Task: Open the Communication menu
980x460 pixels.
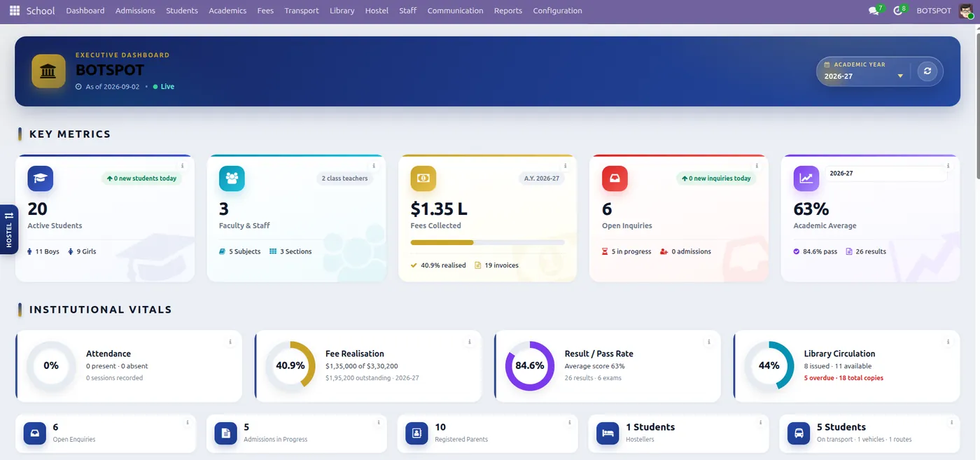Action: (455, 11)
